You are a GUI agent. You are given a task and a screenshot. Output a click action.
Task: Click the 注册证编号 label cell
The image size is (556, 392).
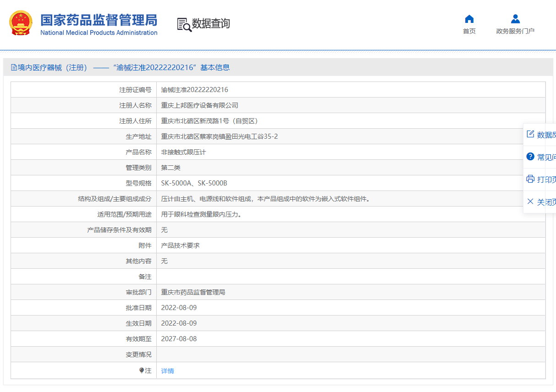point(84,90)
